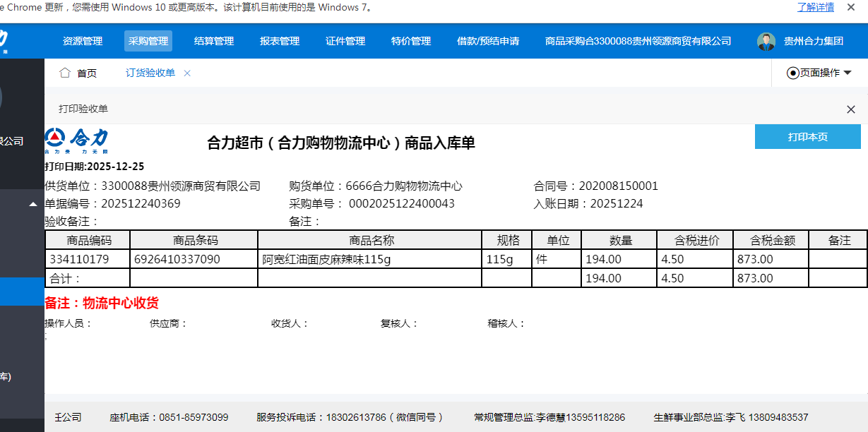Click the user avatar icon in header
The image size is (868, 432).
pos(766,42)
